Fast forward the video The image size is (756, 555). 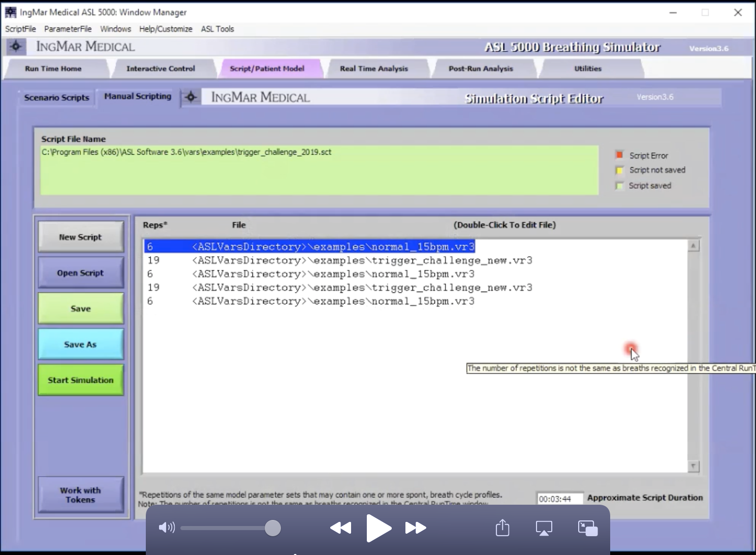coord(416,528)
